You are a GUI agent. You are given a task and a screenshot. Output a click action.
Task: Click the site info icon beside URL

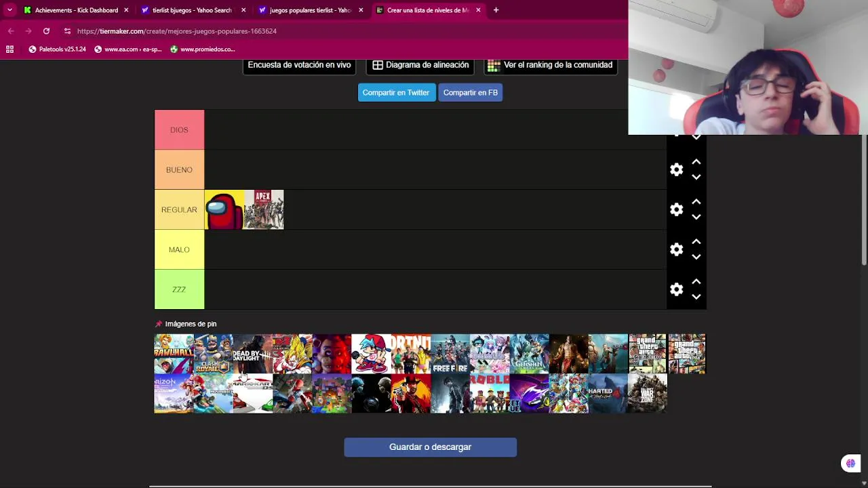[67, 31]
